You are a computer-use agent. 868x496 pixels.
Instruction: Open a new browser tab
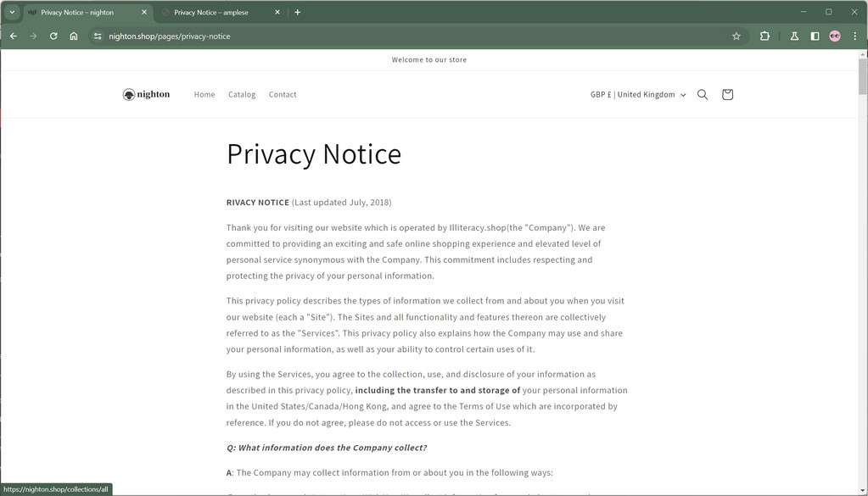(297, 13)
